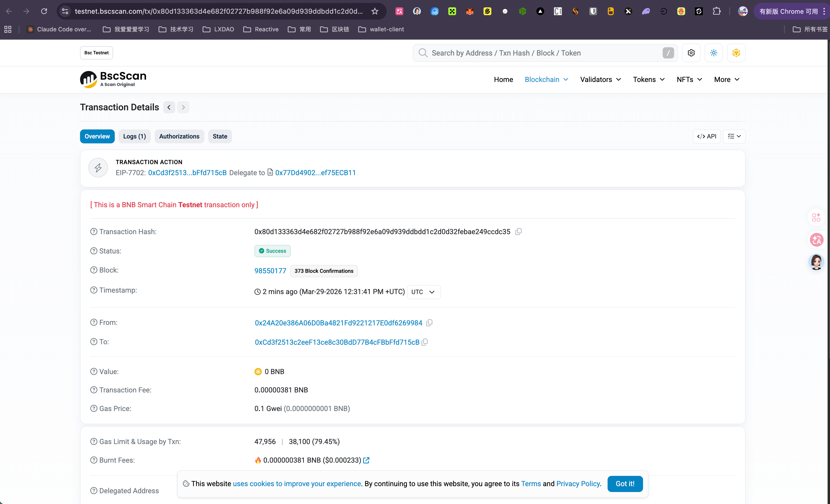Screen dimensions: 830x504
Task: Go to previous transaction arrow
Action: [x=169, y=107]
